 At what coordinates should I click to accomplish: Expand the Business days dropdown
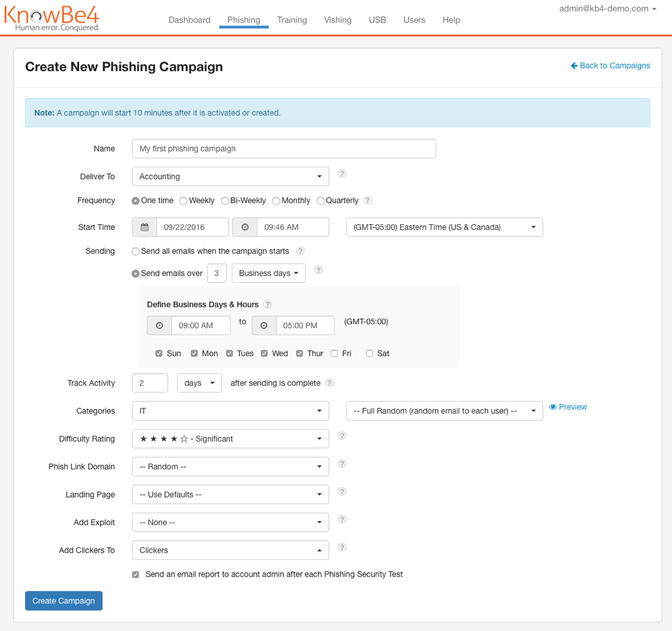tap(268, 272)
